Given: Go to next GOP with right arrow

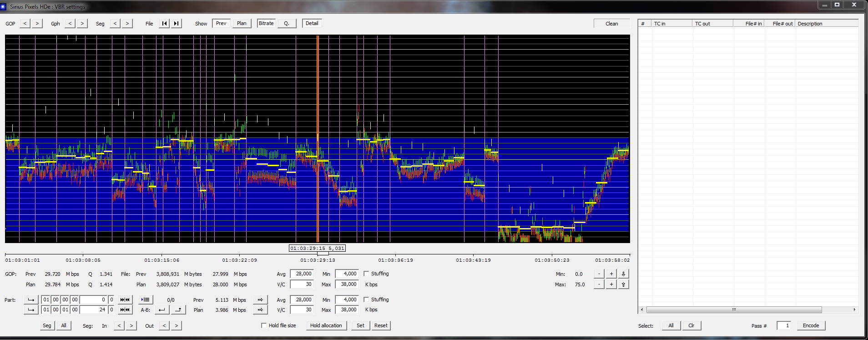Looking at the screenshot, I should click(x=37, y=24).
